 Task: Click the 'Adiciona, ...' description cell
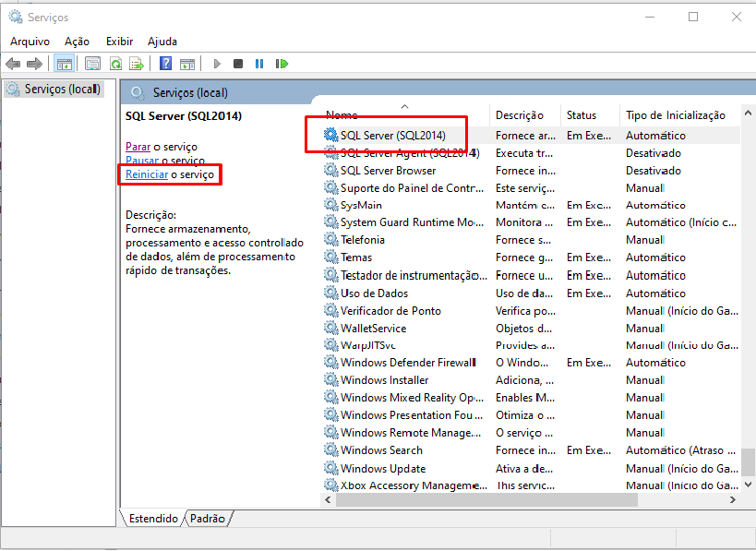pyautogui.click(x=524, y=380)
